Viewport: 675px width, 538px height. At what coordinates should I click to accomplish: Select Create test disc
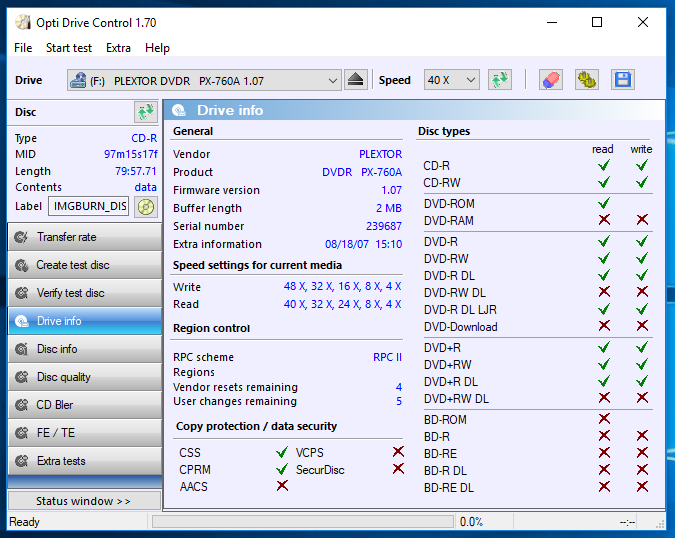[85, 265]
